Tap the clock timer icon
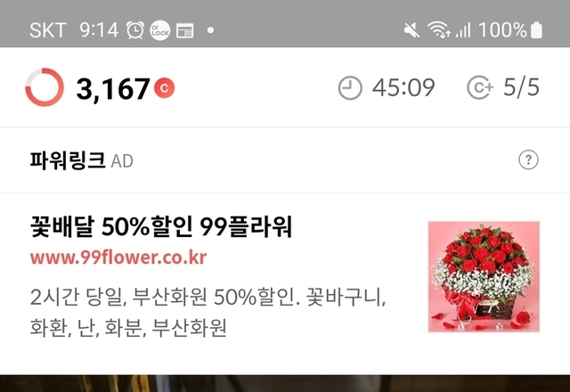The image size is (570, 392). coord(350,87)
